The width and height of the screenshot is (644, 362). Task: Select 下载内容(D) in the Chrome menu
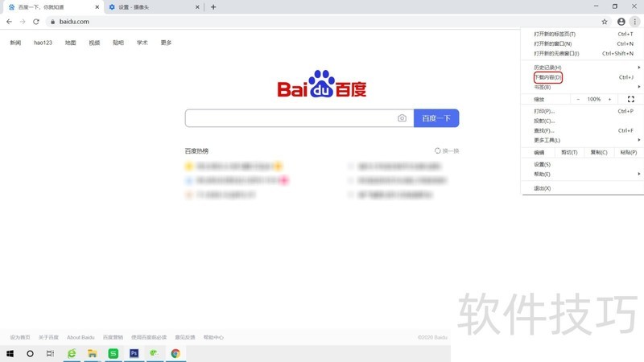(x=583, y=77)
